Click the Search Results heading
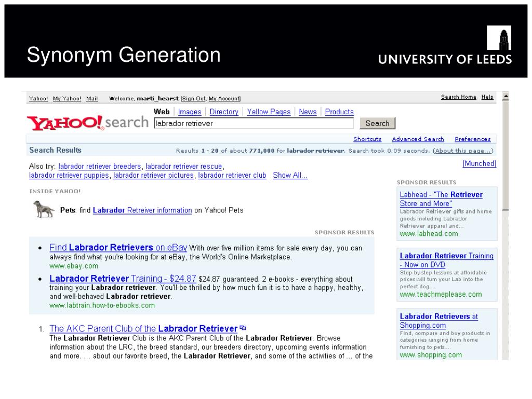 55,150
